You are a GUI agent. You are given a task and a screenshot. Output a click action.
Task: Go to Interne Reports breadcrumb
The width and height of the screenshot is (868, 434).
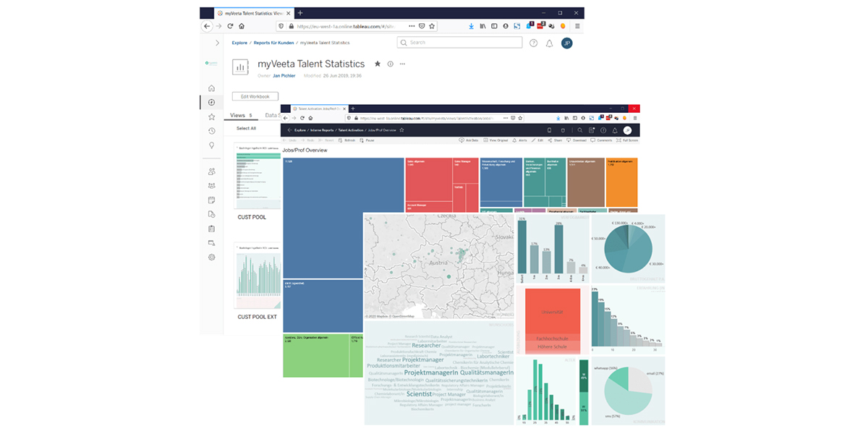[320, 130]
